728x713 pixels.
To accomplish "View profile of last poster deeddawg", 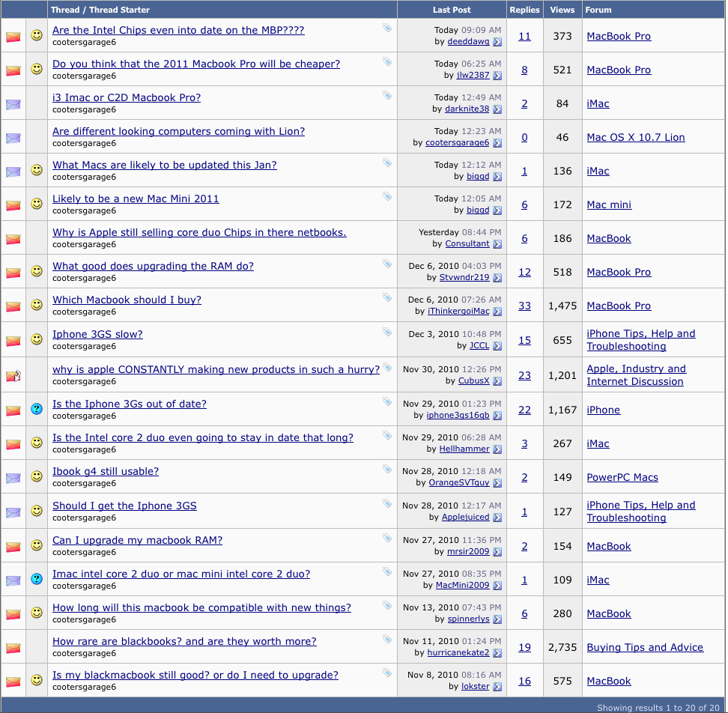I will pyautogui.click(x=468, y=42).
